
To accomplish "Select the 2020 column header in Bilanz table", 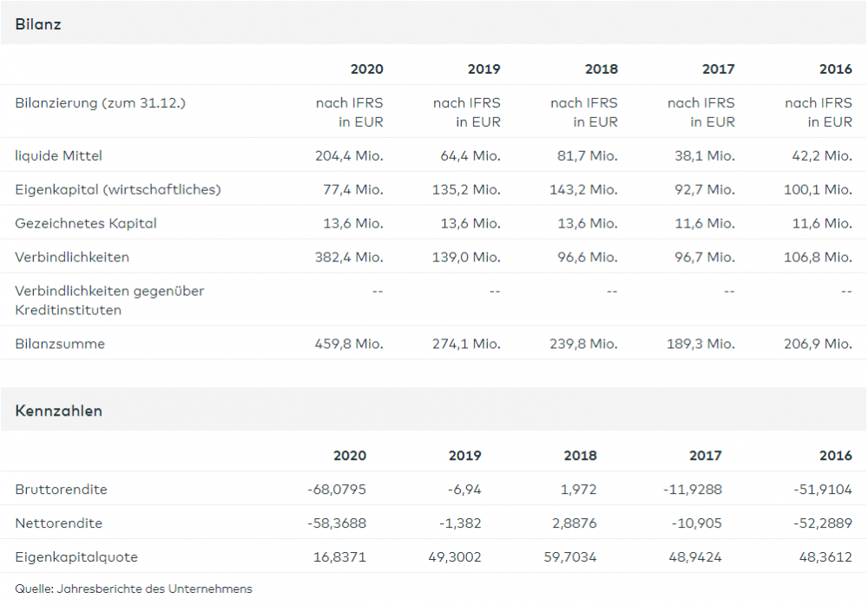I will pos(366,69).
